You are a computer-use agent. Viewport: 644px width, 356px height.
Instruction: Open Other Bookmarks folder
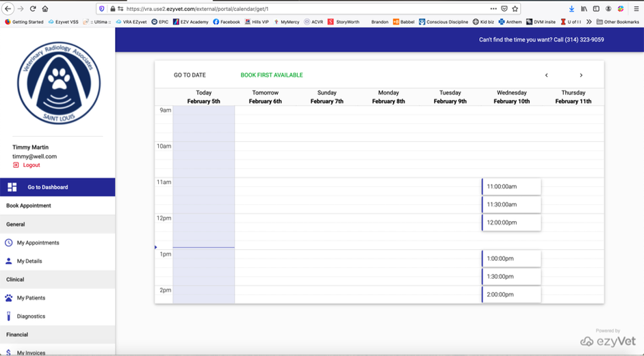pyautogui.click(x=617, y=22)
